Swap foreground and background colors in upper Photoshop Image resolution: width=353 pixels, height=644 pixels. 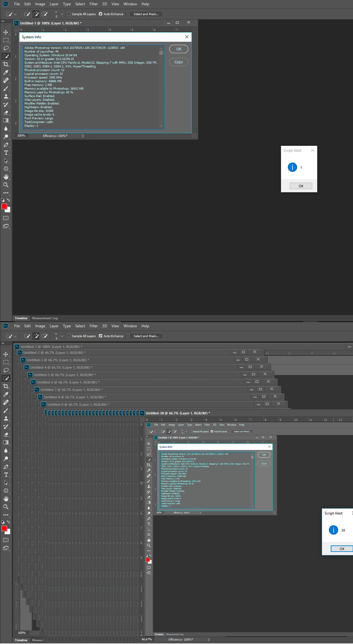pyautogui.click(x=8, y=200)
